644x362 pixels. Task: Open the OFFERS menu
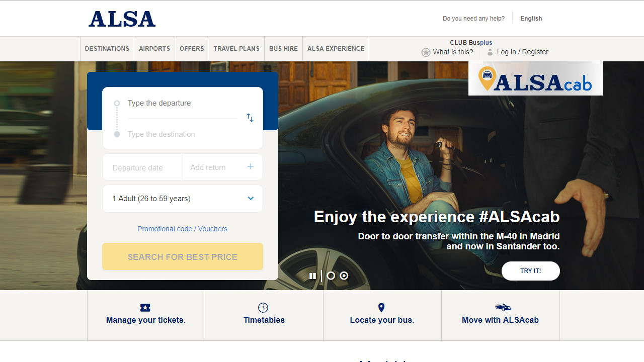pos(192,49)
